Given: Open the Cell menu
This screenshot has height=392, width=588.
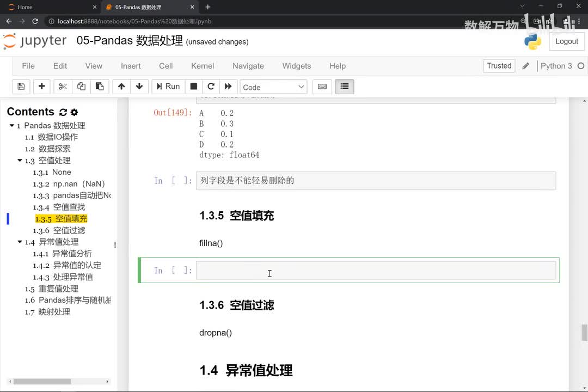Looking at the screenshot, I should click(166, 66).
